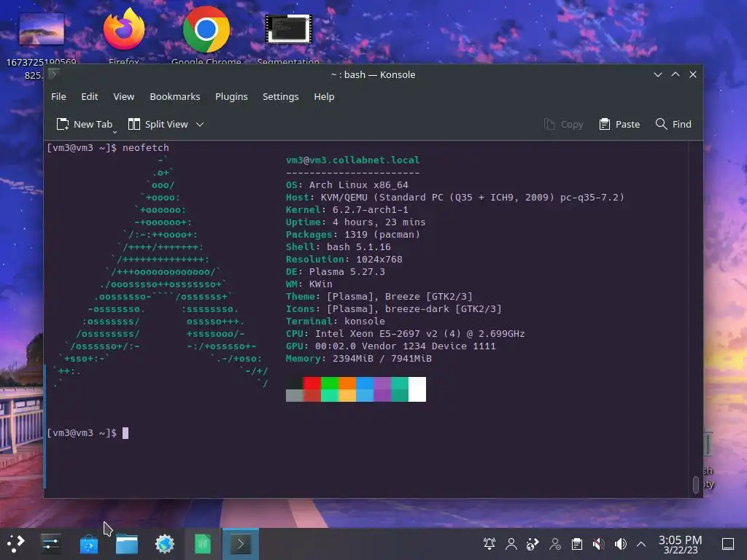Open the File menu in Konsole

coord(58,97)
